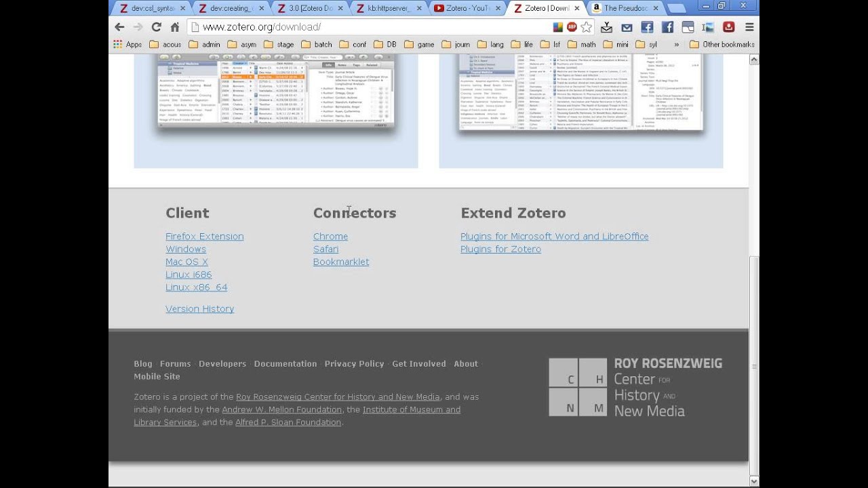This screenshot has height=488, width=868.
Task: Open the life bookmarks folder
Action: (521, 45)
